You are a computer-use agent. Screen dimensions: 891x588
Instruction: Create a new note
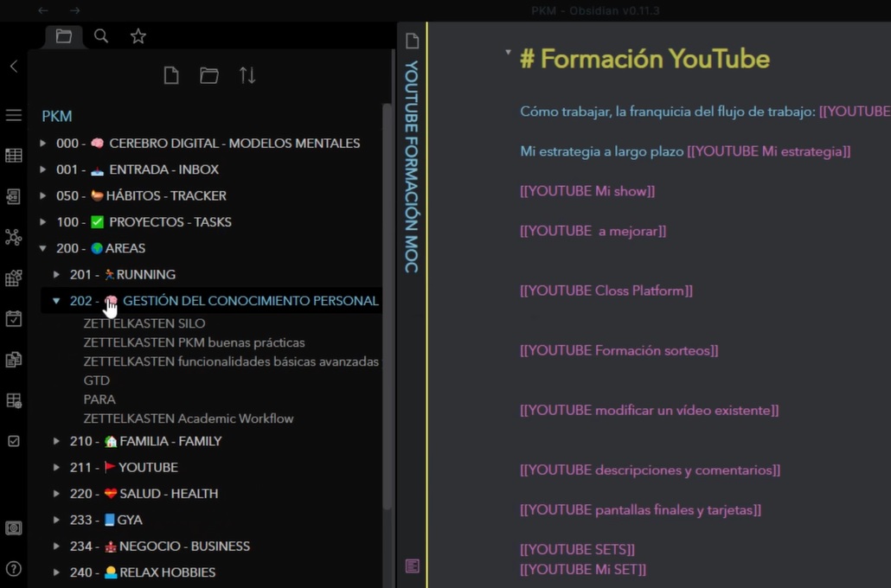pyautogui.click(x=171, y=75)
